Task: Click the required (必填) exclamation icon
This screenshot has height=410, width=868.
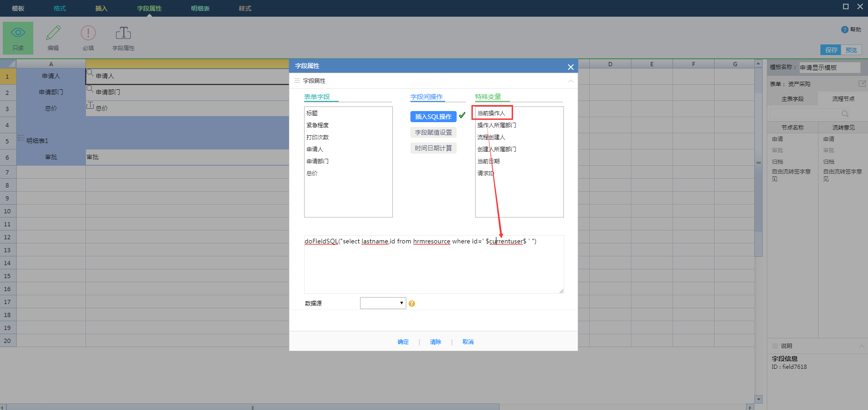Action: pos(88,33)
